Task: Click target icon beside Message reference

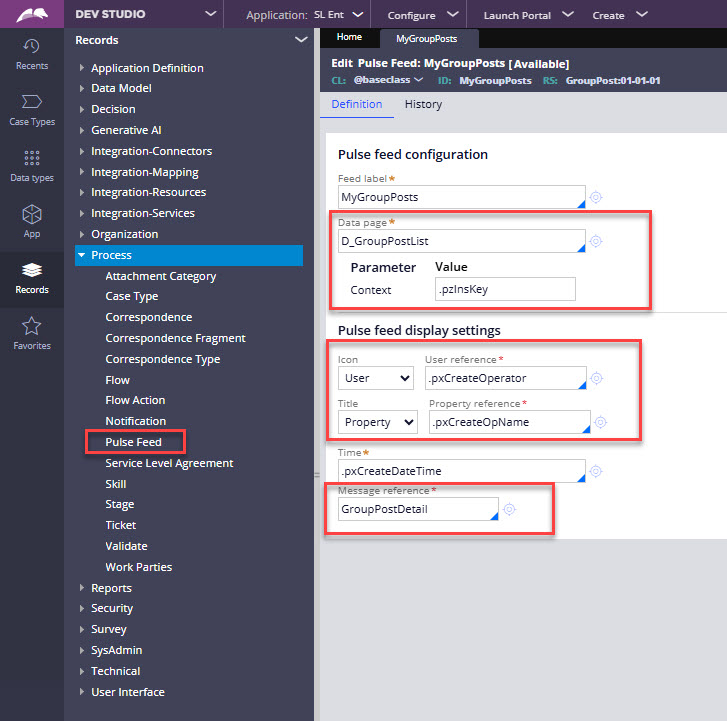Action: pos(509,510)
